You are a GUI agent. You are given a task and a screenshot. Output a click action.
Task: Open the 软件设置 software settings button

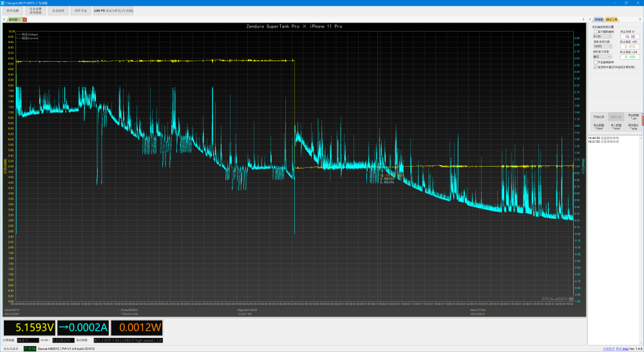tap(13, 11)
